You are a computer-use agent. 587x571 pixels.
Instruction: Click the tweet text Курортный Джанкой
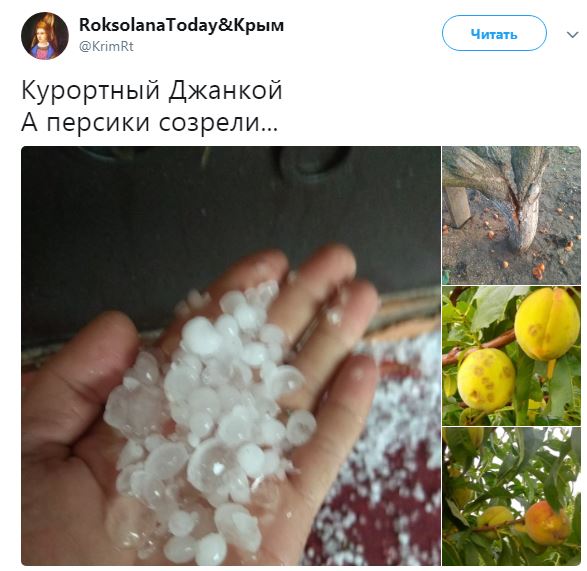(x=152, y=91)
